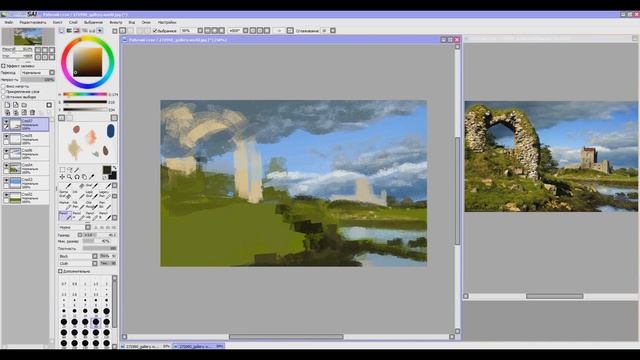Show the color mixer panel icon

pos(84,31)
